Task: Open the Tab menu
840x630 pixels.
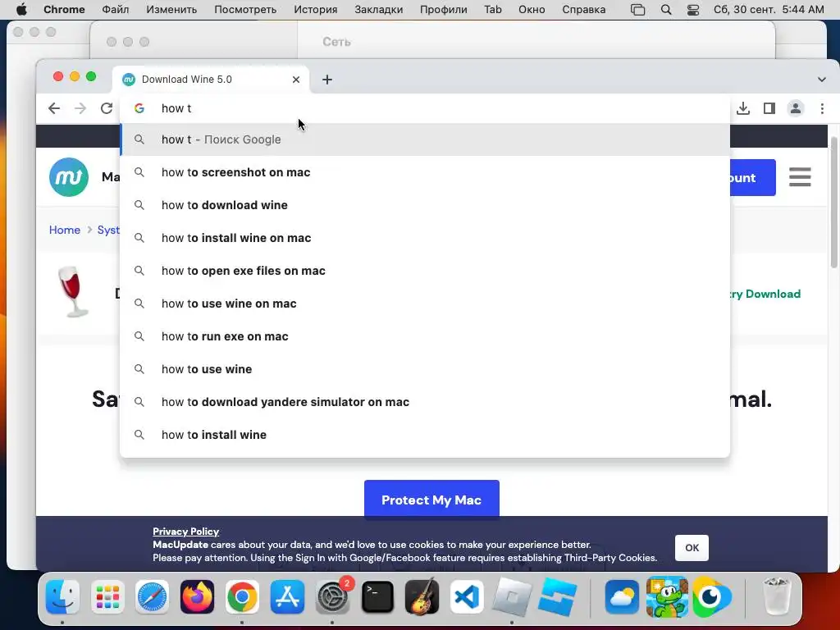Action: pos(493,10)
